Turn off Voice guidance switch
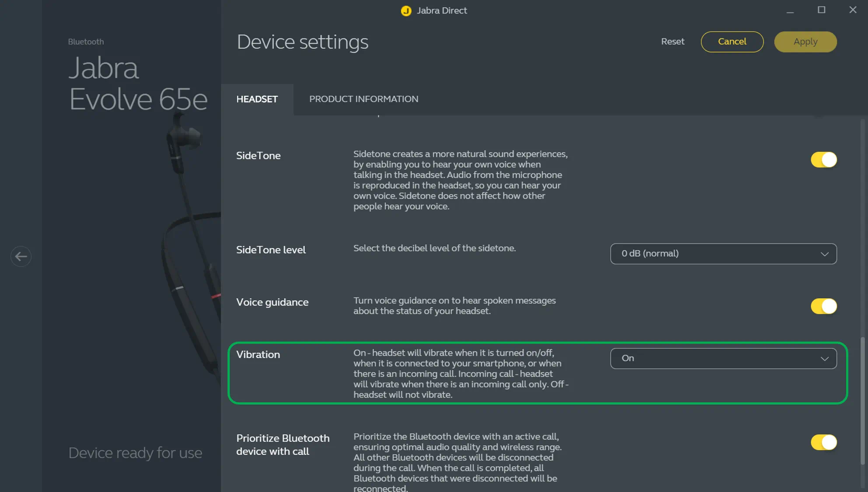The width and height of the screenshot is (868, 492). pos(823,306)
